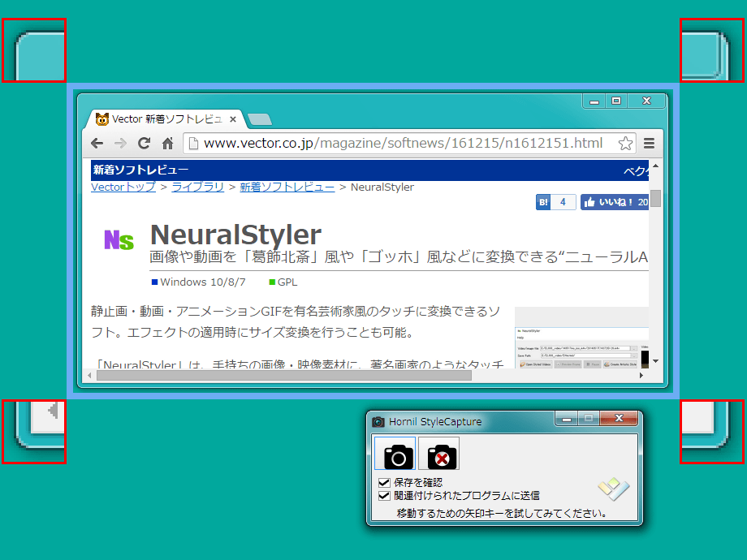Open the browser home page icon
Image resolution: width=747 pixels, height=560 pixels.
tap(168, 144)
